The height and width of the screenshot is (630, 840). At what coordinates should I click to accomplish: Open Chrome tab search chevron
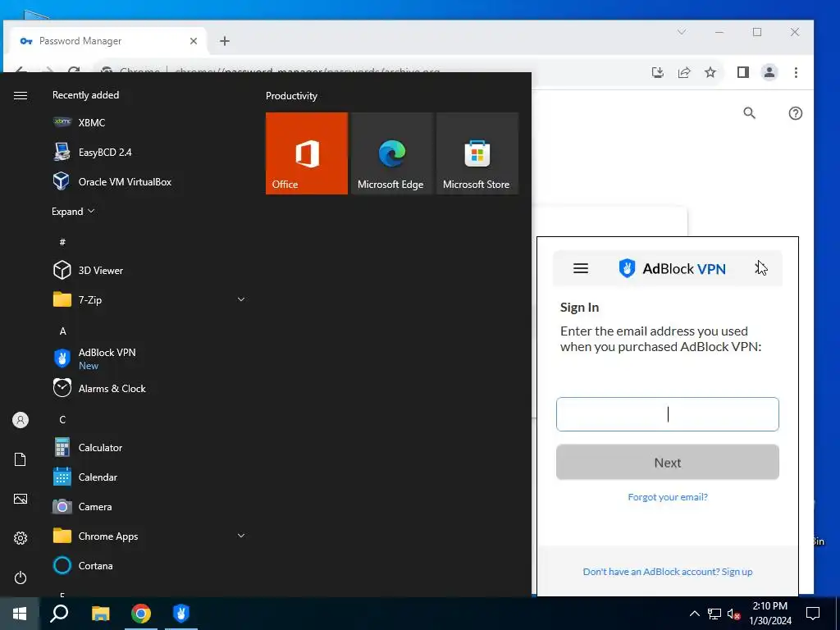click(682, 32)
